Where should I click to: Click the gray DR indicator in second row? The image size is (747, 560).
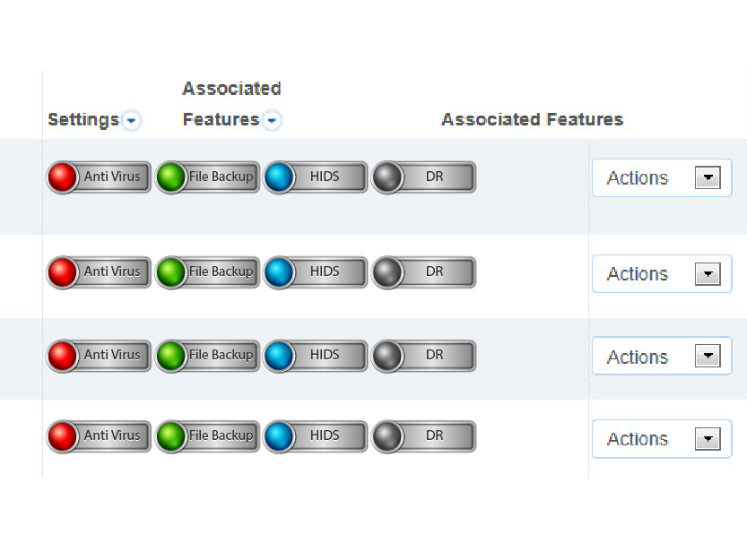(x=387, y=272)
